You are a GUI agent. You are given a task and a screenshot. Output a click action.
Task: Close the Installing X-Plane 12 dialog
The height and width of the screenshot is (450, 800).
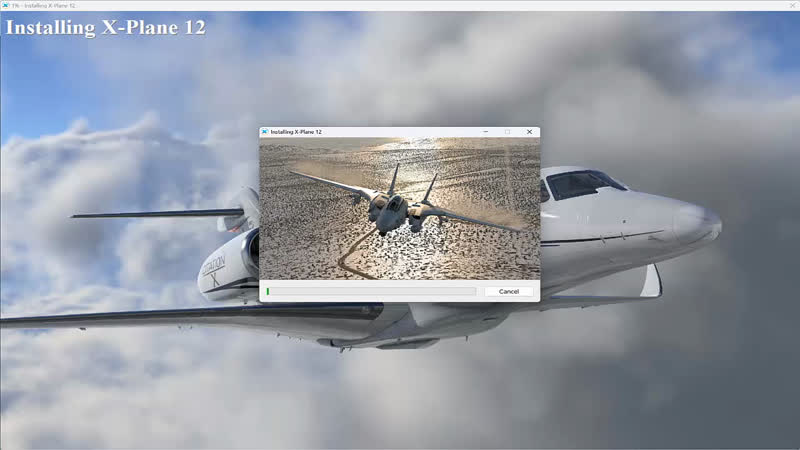coord(530,132)
